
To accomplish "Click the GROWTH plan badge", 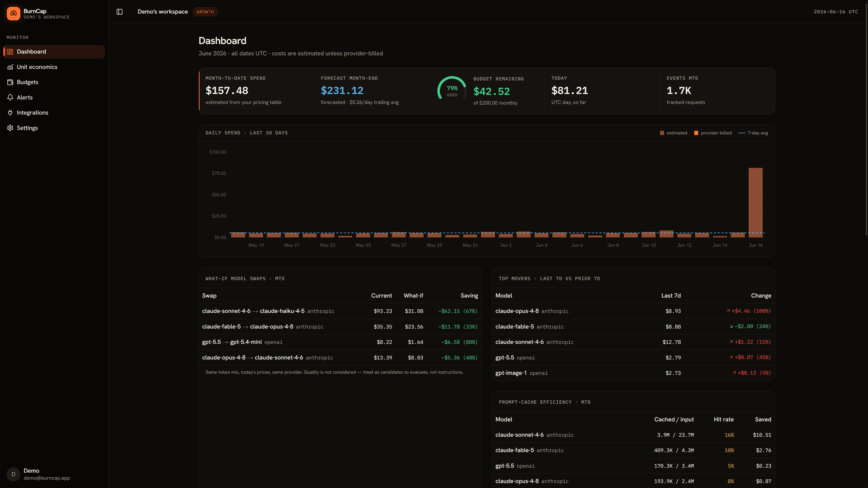I will [205, 12].
